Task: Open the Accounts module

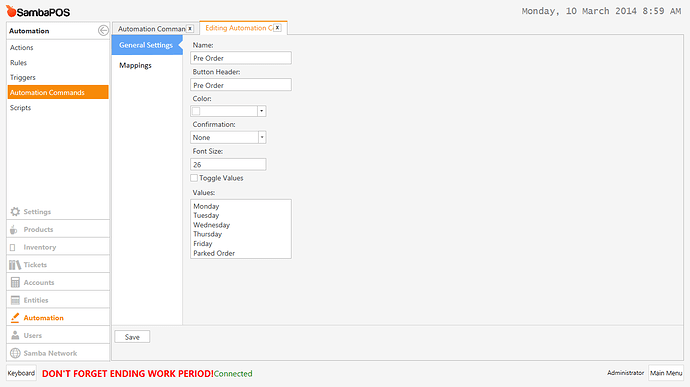Action: point(58,282)
